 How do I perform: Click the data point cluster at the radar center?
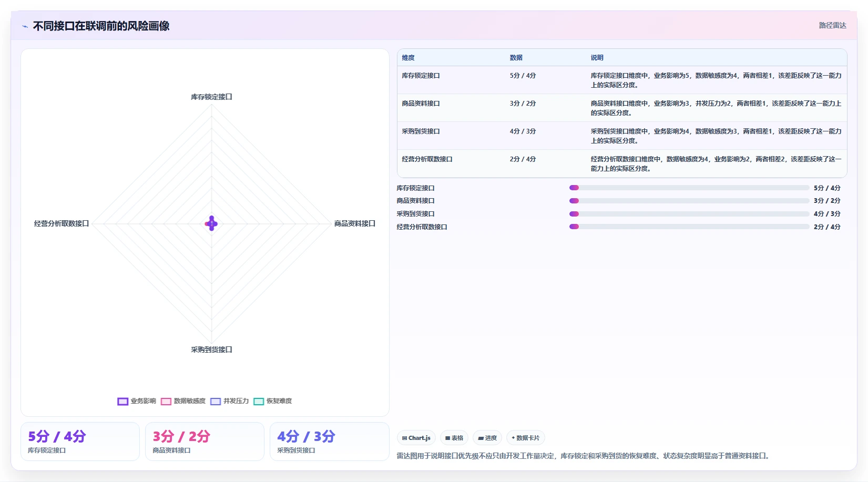point(211,223)
